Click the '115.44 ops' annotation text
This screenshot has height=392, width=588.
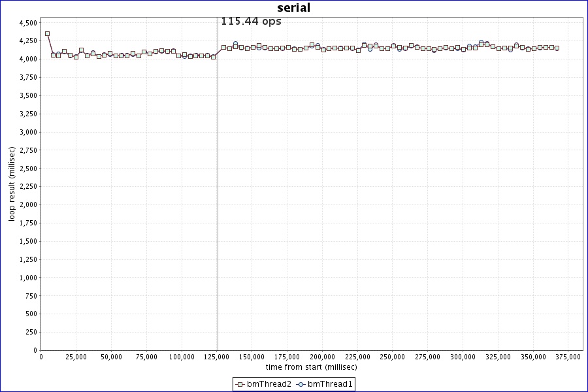pyautogui.click(x=251, y=22)
